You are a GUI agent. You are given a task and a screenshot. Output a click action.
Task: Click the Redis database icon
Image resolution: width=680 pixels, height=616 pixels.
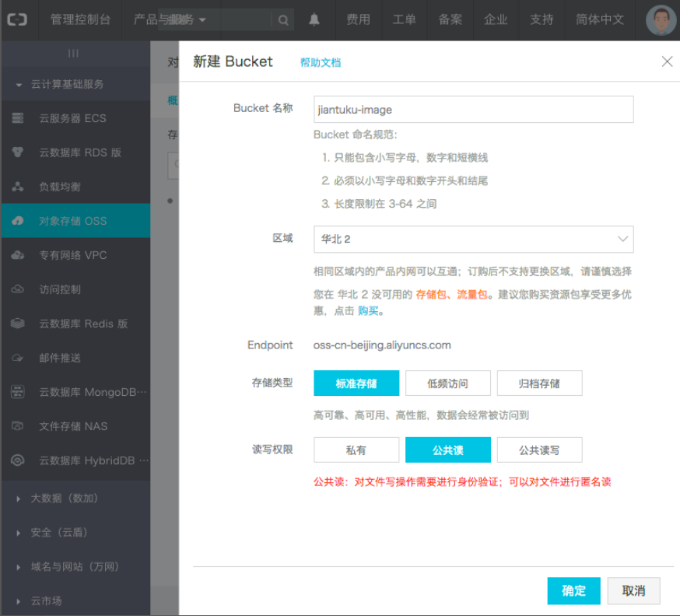[17, 324]
